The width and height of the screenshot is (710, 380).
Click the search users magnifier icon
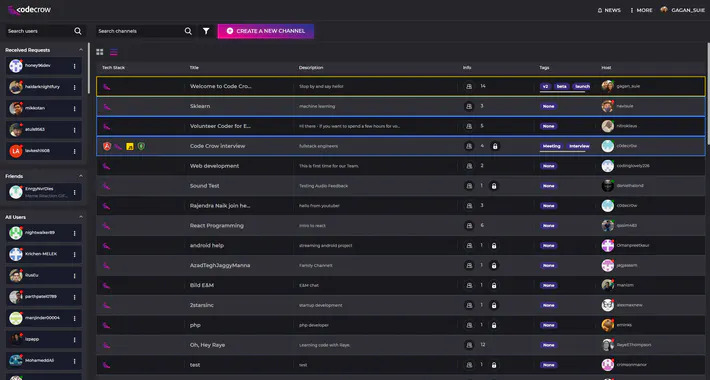tap(78, 31)
